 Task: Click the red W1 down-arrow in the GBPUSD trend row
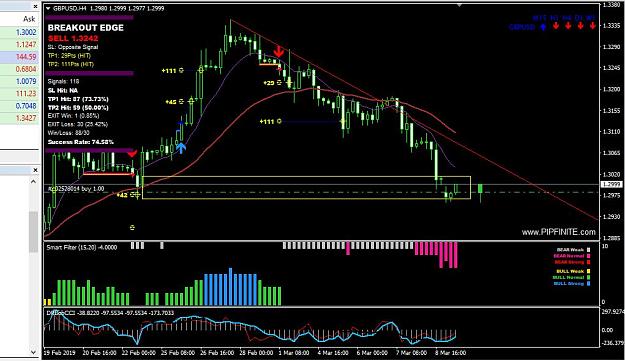coord(593,26)
